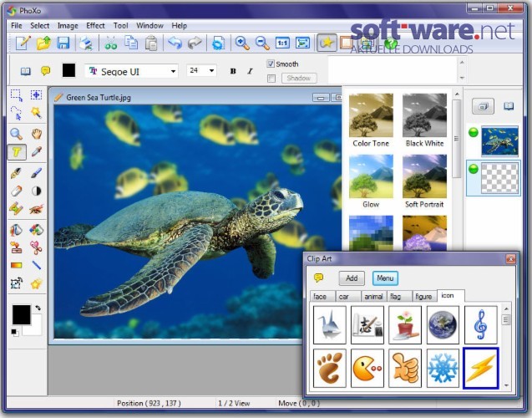Image resolution: width=532 pixels, height=418 pixels.
Task: Insert the snowflake clip art icon
Action: 443,368
